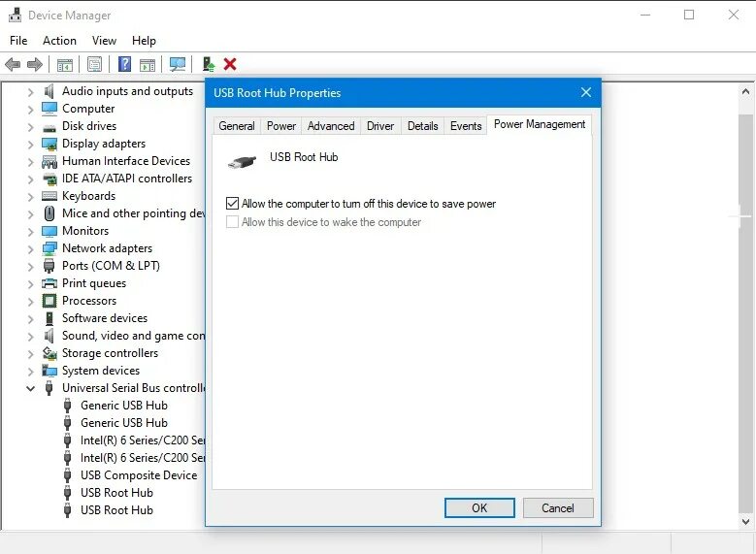The width and height of the screenshot is (756, 554).
Task: Select the Sound, video and game controllers item
Action: tap(133, 336)
